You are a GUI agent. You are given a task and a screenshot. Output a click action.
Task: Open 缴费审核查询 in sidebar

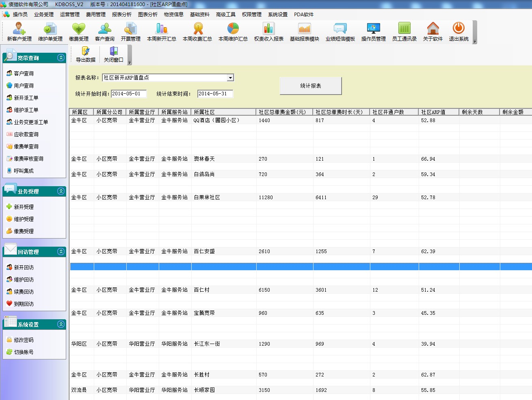click(25, 159)
